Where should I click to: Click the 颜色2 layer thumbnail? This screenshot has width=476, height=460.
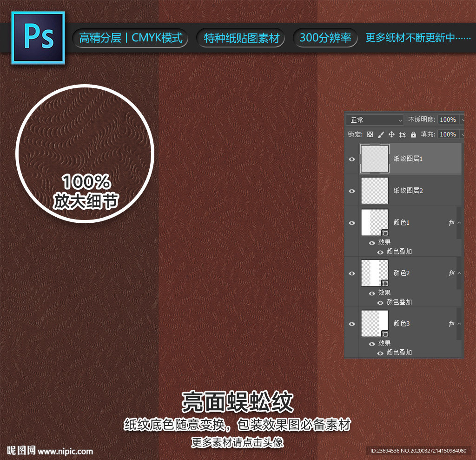374,273
